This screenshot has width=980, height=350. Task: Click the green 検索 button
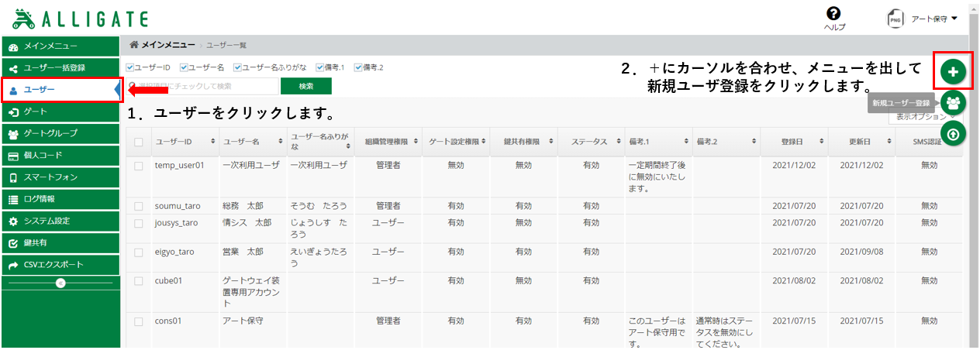tap(306, 86)
